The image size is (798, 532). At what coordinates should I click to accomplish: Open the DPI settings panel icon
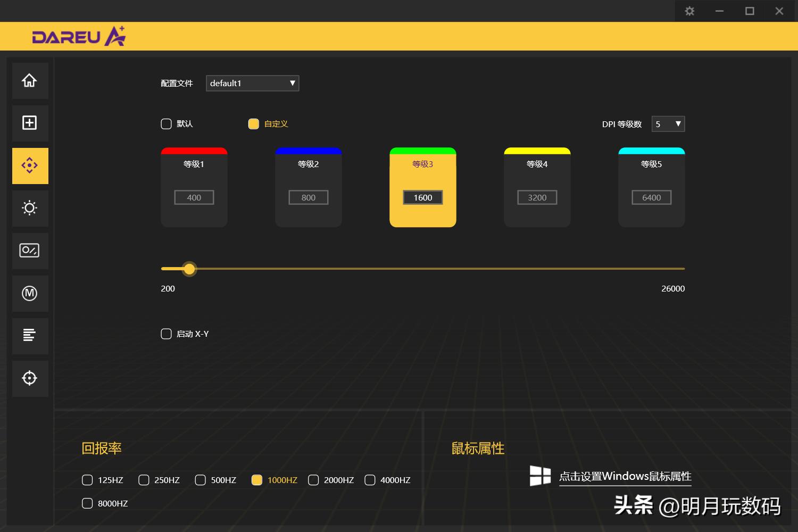tap(30, 165)
